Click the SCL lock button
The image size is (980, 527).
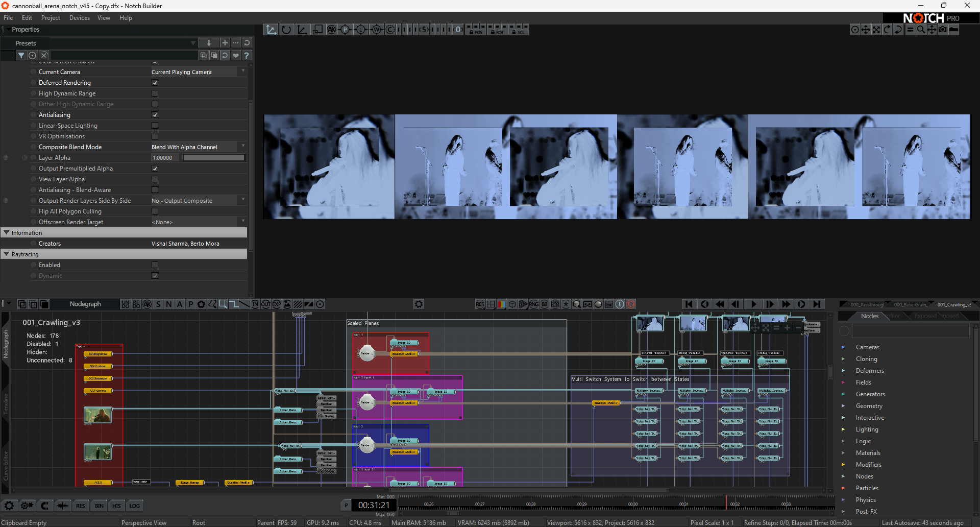click(519, 30)
